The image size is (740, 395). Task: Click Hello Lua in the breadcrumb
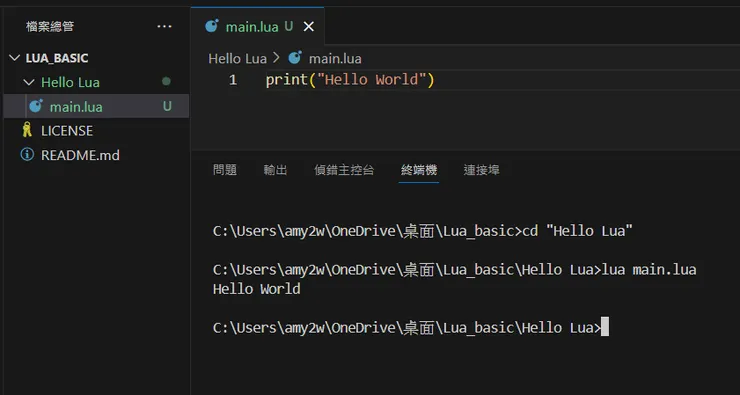pos(237,59)
